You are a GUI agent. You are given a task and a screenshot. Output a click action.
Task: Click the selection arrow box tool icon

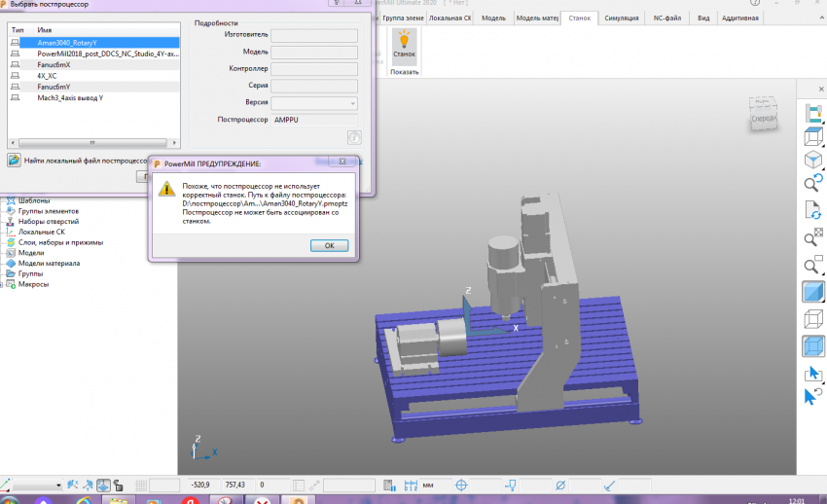(x=812, y=374)
